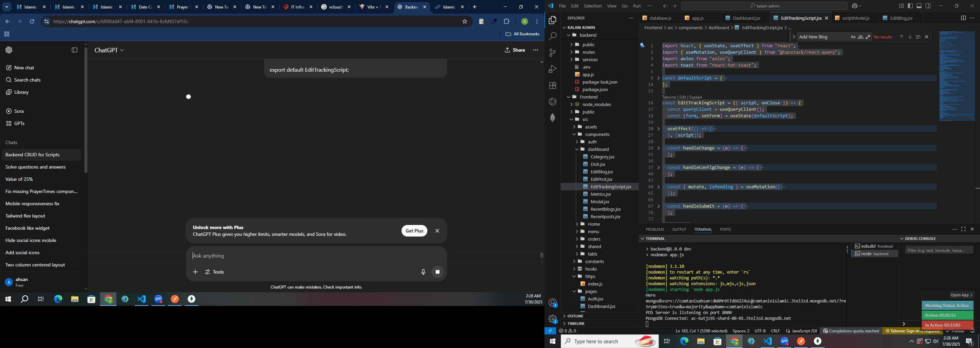The image size is (980, 348).
Task: Unfold the handleSubmit function at line 67
Action: pos(658,206)
